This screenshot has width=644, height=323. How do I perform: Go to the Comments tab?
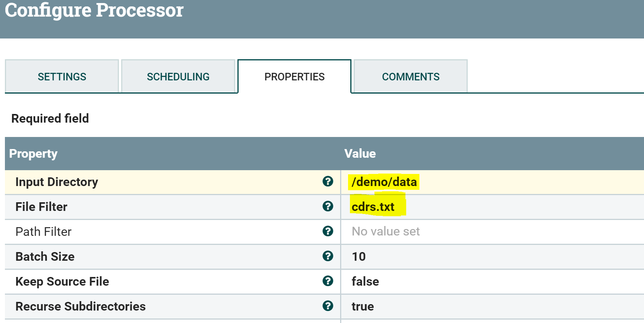click(x=411, y=77)
